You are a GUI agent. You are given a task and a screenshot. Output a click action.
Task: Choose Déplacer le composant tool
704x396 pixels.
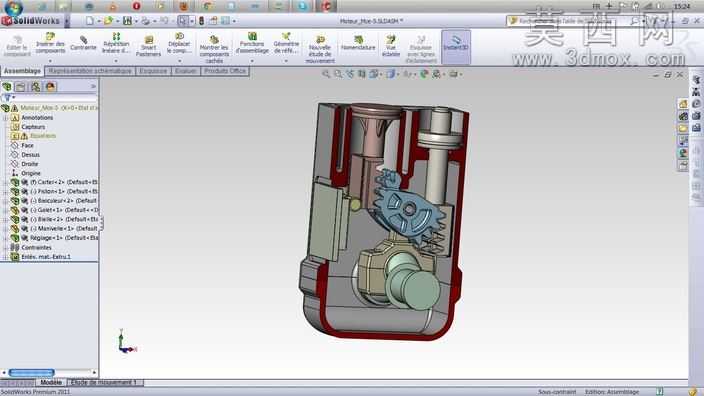pyautogui.click(x=179, y=44)
